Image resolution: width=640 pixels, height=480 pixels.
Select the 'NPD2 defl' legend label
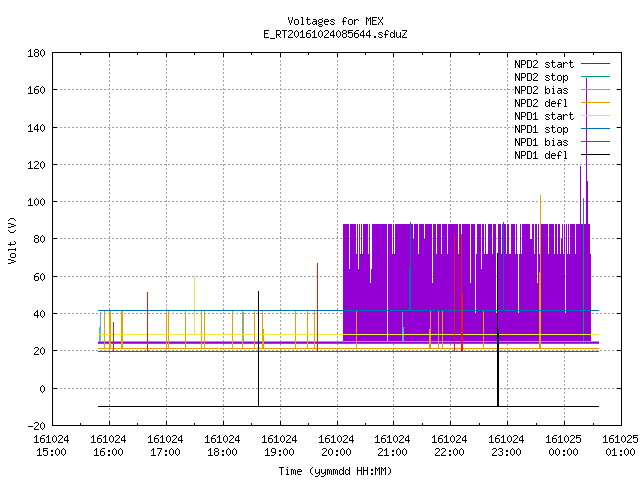(x=541, y=103)
